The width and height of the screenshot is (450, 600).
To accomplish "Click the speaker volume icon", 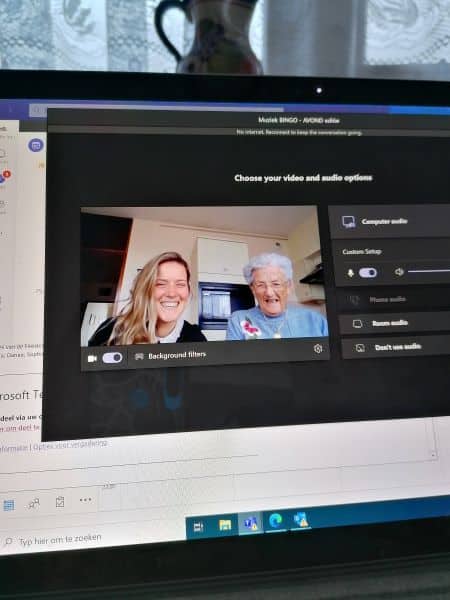I will [x=399, y=272].
